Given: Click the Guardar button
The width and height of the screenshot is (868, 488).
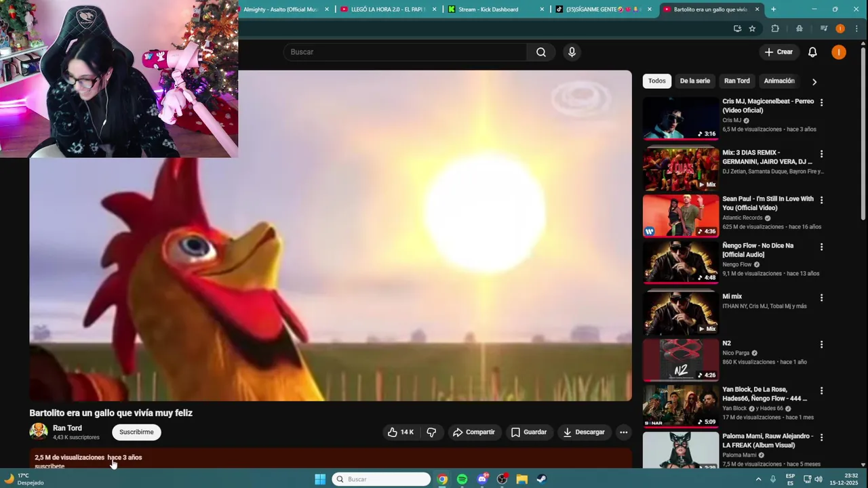Looking at the screenshot, I should click(528, 432).
